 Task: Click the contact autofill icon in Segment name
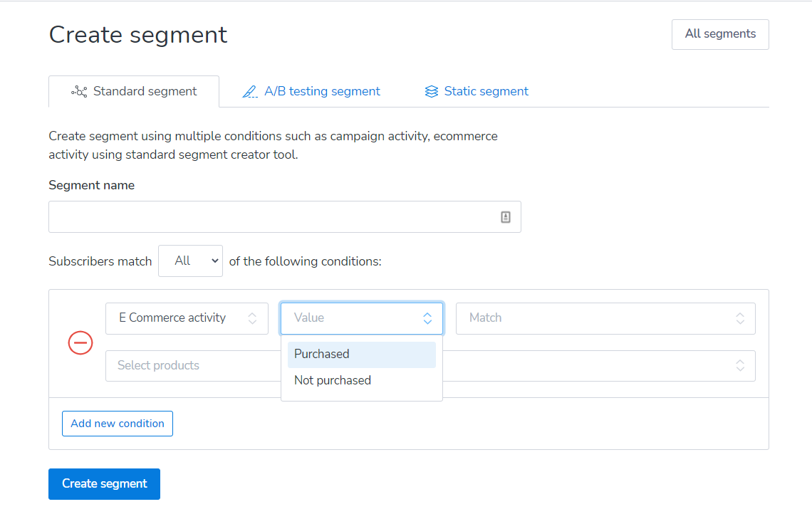(506, 217)
